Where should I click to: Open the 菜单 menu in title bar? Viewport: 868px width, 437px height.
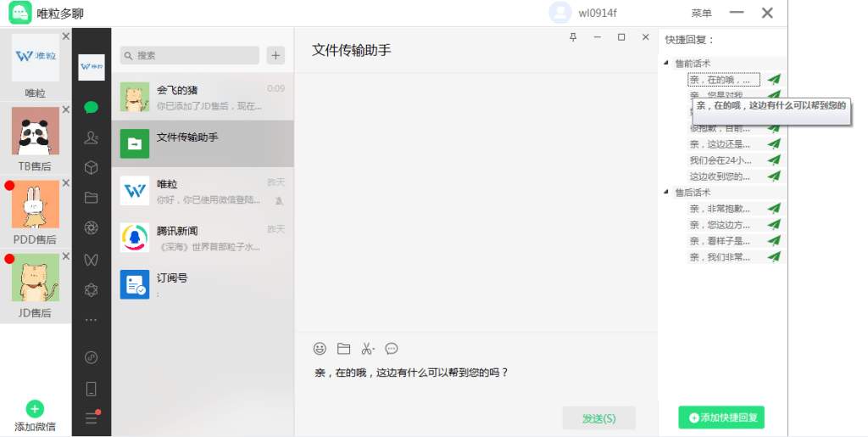tap(701, 13)
